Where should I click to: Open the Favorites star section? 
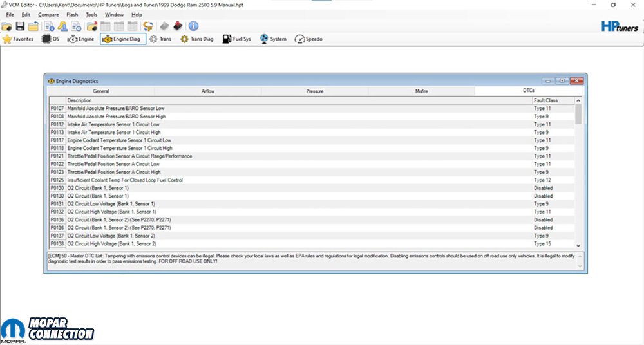point(18,39)
